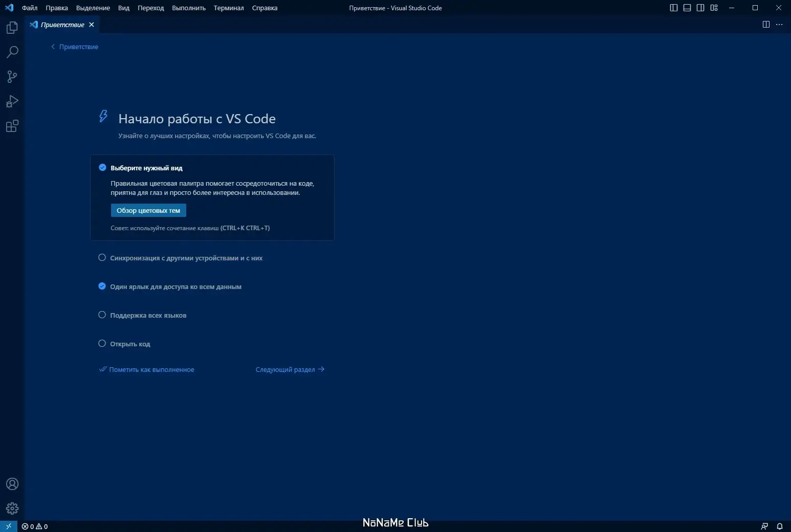Open the customize layout icon
This screenshot has width=791, height=532.
tap(714, 8)
